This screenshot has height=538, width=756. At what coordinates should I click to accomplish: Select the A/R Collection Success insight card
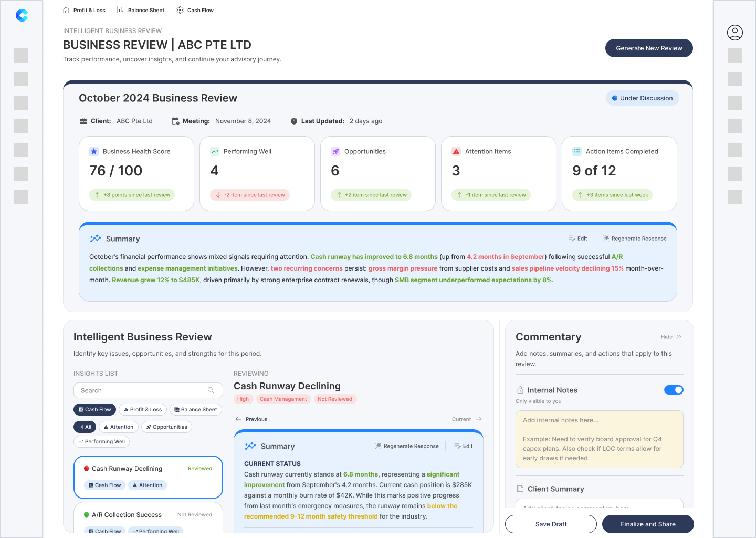(148, 518)
